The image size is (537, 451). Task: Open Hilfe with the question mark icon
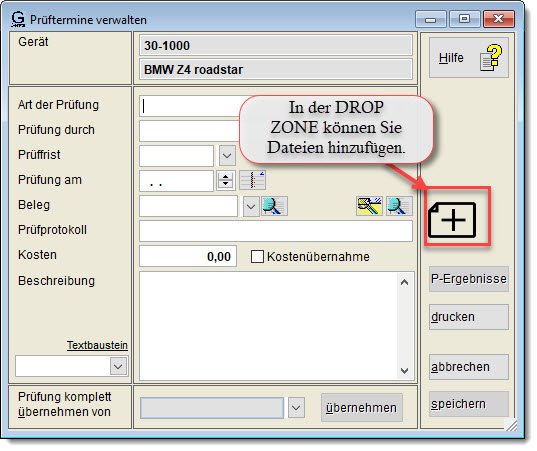(x=469, y=58)
